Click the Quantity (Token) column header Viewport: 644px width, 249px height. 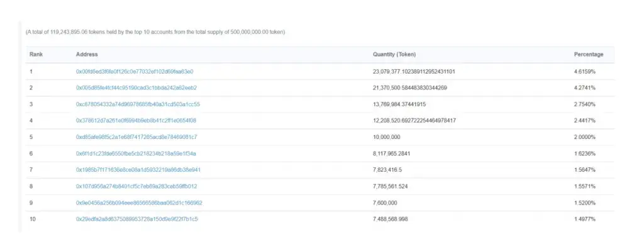click(x=394, y=55)
